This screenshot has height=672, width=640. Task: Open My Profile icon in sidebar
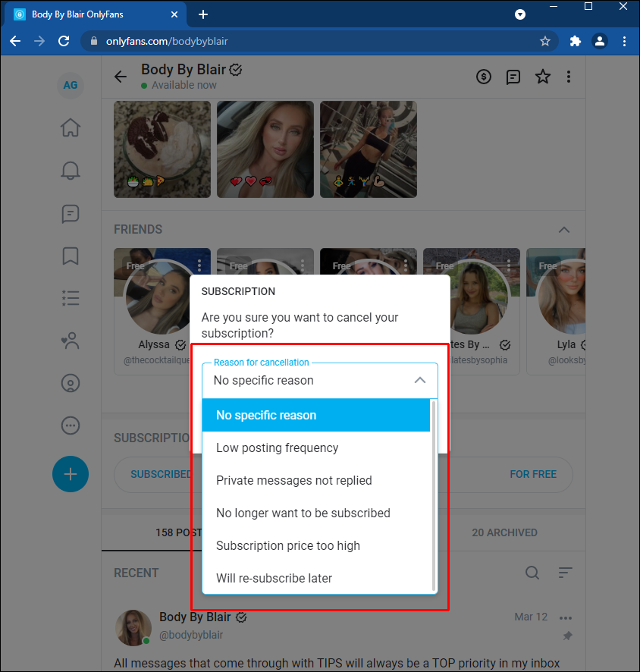point(71,383)
